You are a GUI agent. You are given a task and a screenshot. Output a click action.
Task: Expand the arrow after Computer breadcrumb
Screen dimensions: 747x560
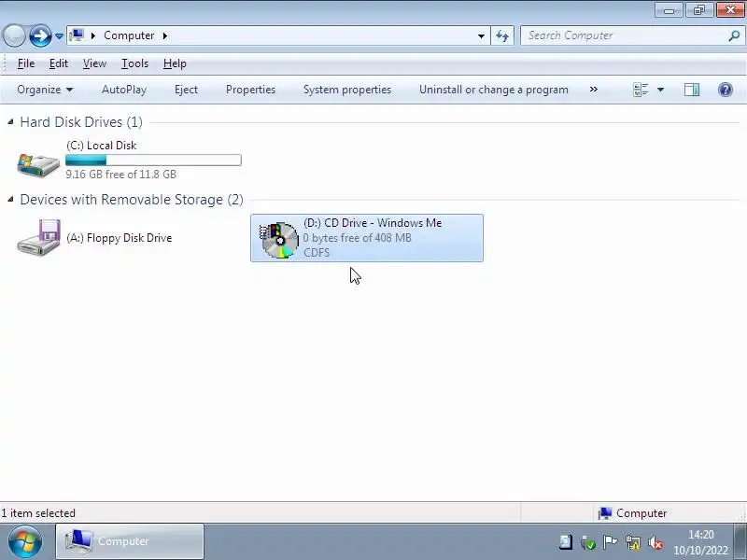click(165, 35)
